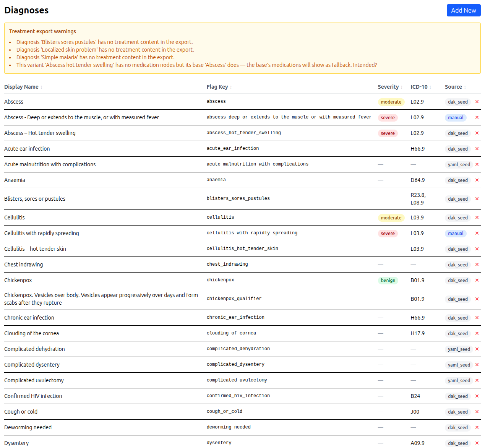Select flag key deworming_needed
This screenshot has height=448, width=485.
pos(229,427)
